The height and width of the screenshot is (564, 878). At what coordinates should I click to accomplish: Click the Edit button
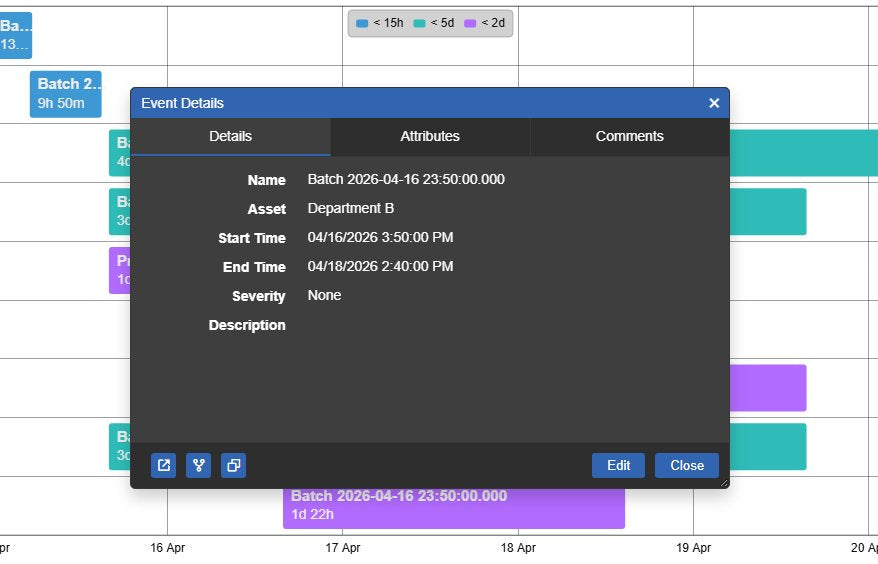coord(618,465)
